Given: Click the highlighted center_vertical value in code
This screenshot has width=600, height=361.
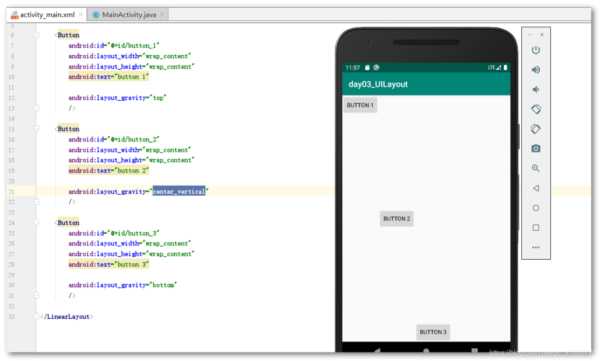Looking at the screenshot, I should (179, 191).
